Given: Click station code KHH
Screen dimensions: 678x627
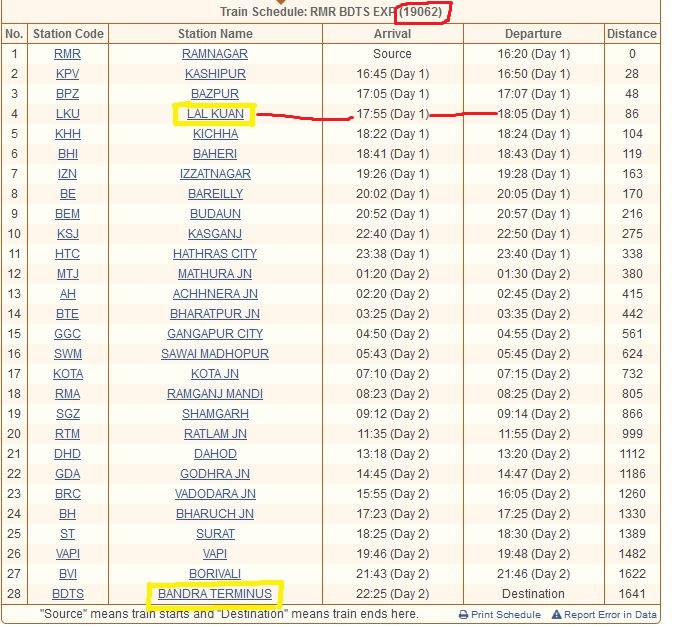Looking at the screenshot, I should click(68, 134).
